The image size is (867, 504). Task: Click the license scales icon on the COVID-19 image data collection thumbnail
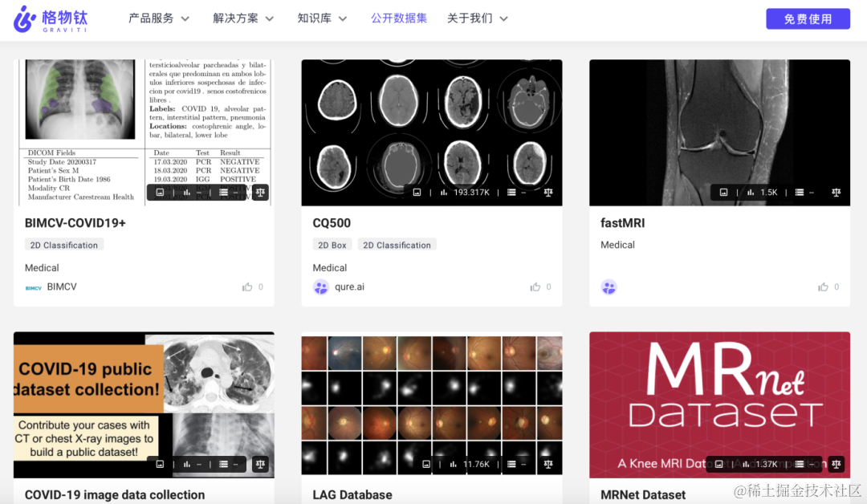click(260, 464)
